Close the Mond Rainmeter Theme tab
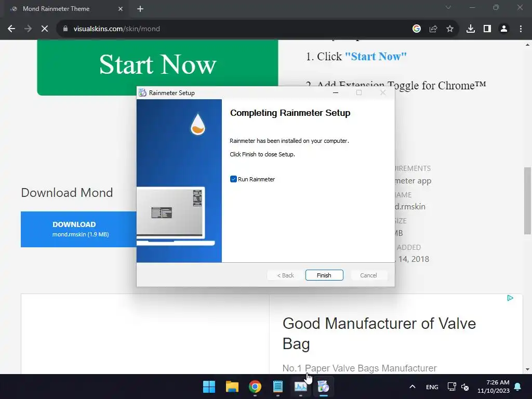 pos(121,9)
